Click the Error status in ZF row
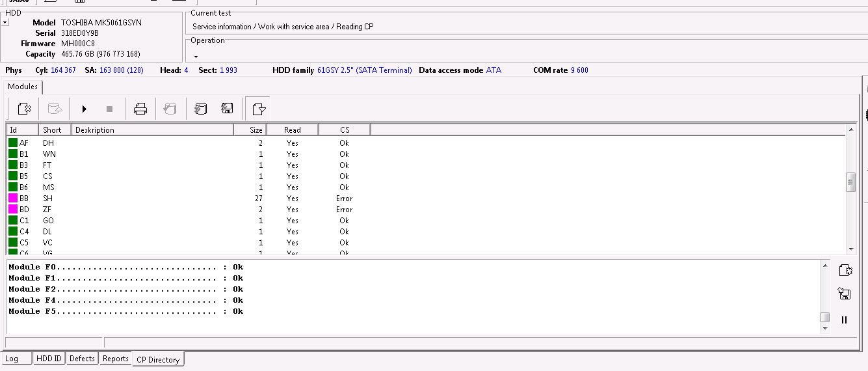The height and width of the screenshot is (371, 868). click(x=344, y=210)
